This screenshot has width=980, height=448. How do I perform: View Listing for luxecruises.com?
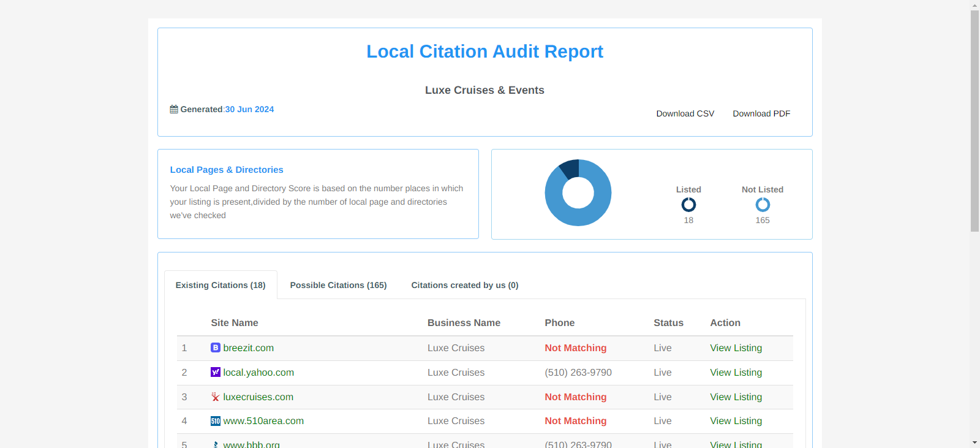pyautogui.click(x=736, y=397)
